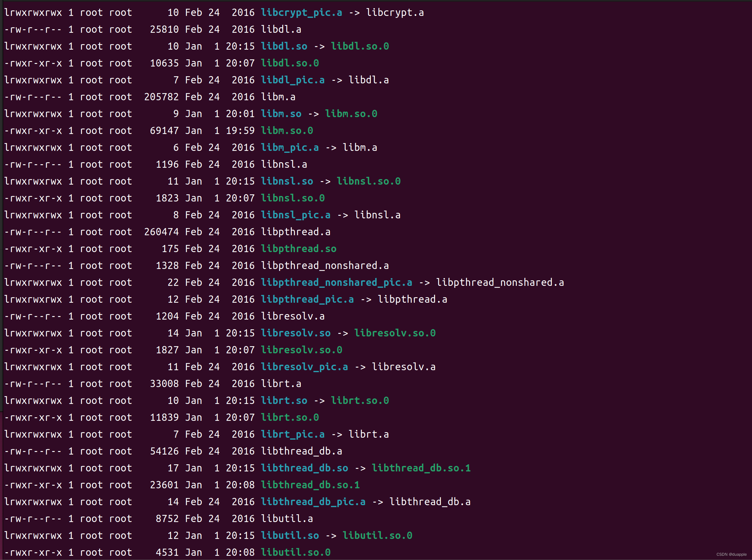Click the blue libm.so symlink name
The width and height of the screenshot is (752, 560).
281,114
